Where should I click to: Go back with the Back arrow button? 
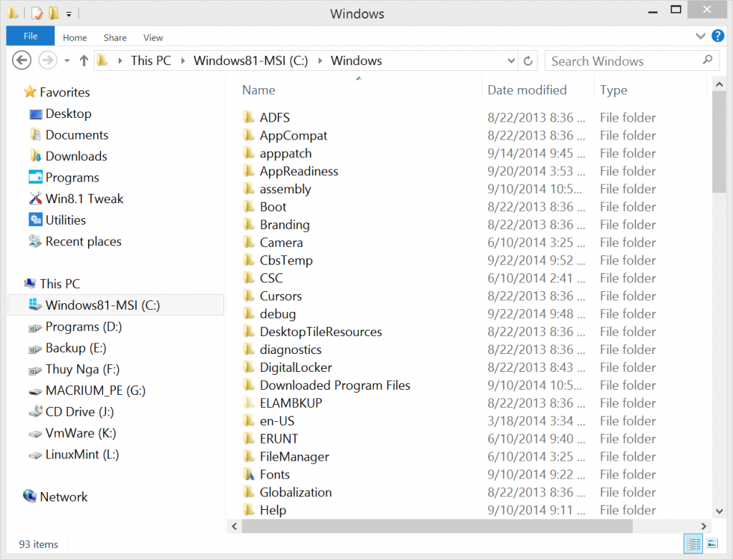(x=22, y=60)
